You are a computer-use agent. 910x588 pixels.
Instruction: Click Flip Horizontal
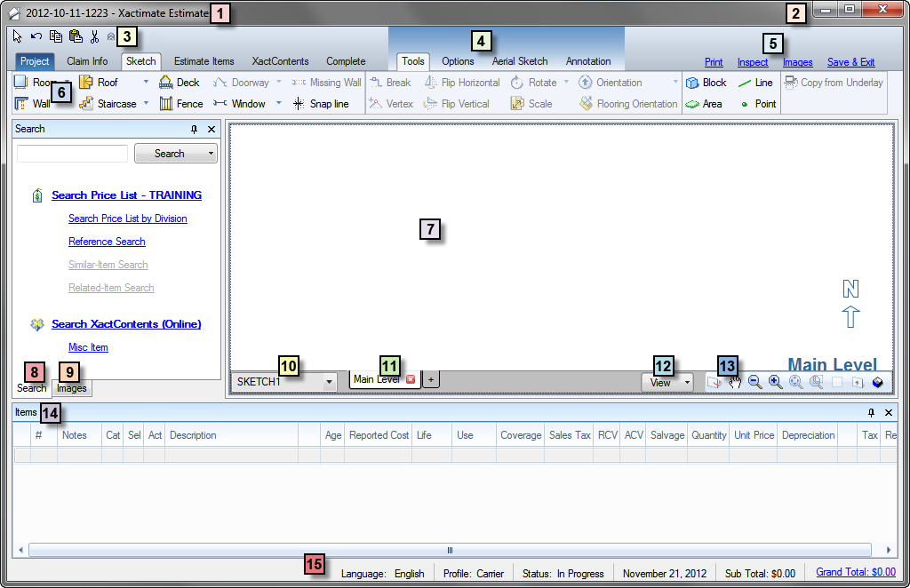(x=462, y=83)
